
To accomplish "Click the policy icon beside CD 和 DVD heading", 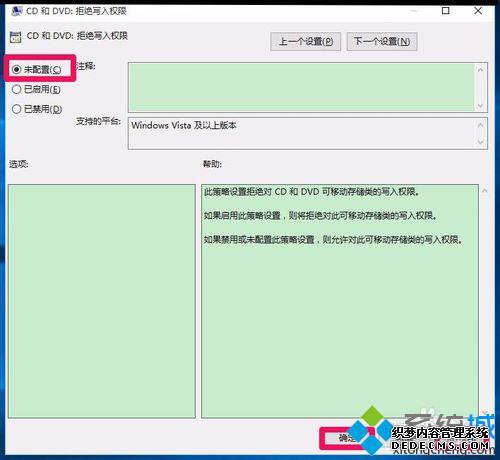I will 16,37.
